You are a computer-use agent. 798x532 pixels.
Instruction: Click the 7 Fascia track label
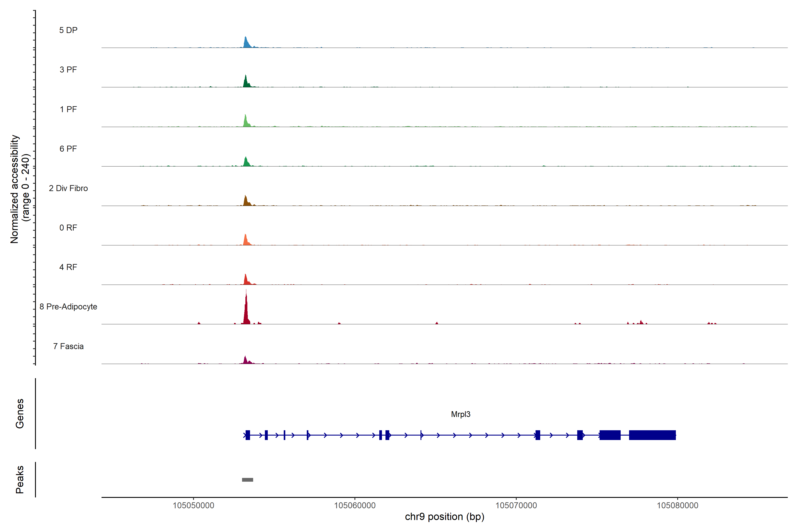pos(68,346)
